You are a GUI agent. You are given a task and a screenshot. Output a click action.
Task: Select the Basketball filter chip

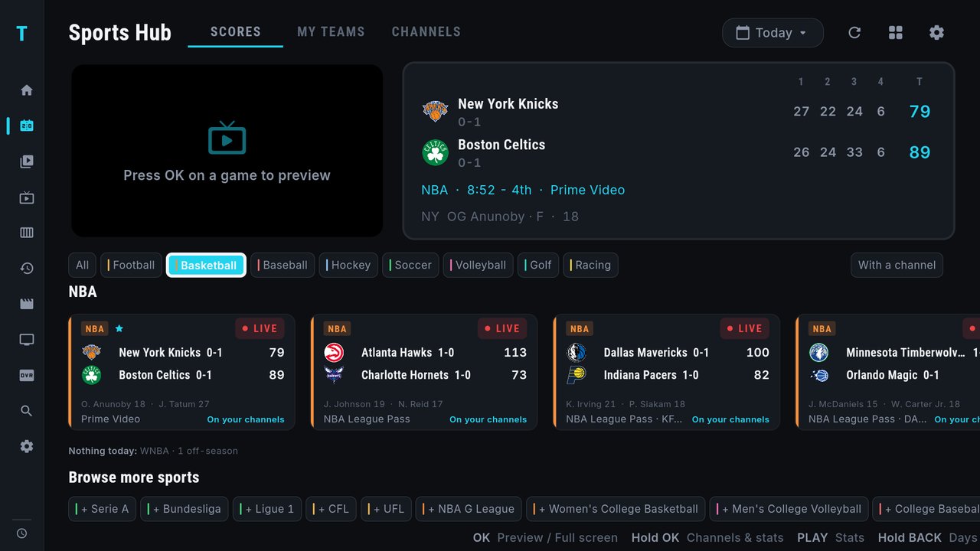click(x=206, y=265)
